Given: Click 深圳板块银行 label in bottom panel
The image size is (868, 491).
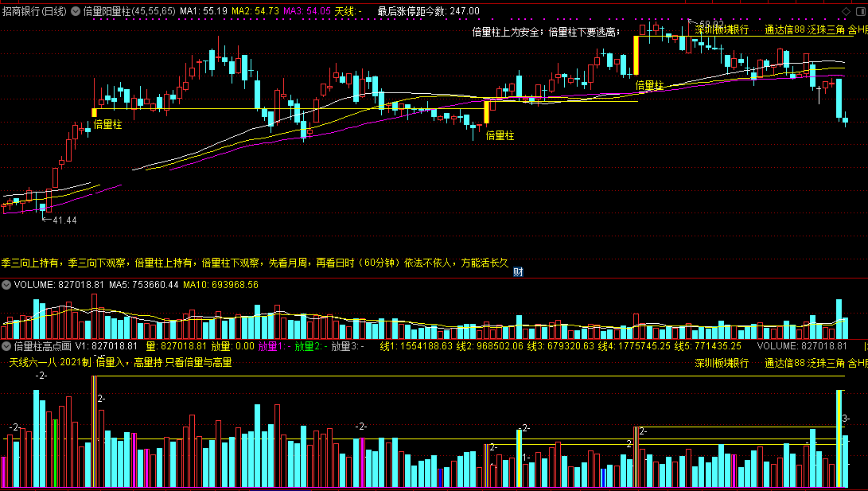Looking at the screenshot, I should click(x=722, y=363).
